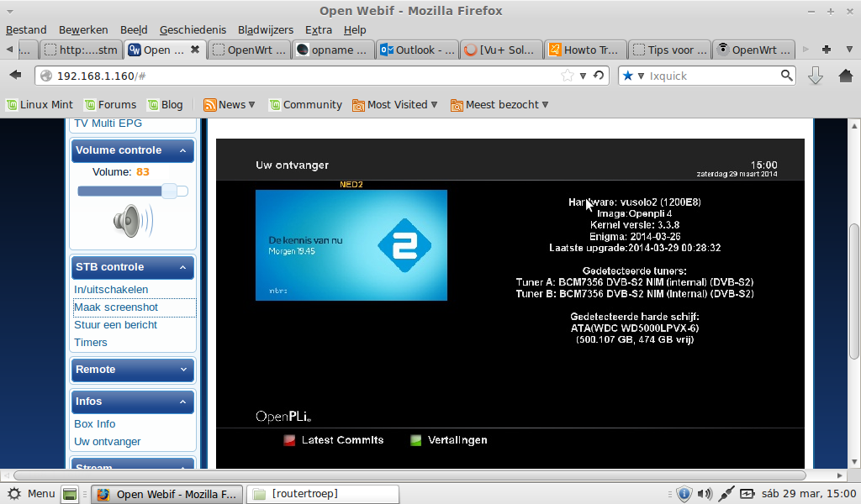This screenshot has height=504, width=861.
Task: Switch to the Howto Tr... tab
Action: click(585, 50)
